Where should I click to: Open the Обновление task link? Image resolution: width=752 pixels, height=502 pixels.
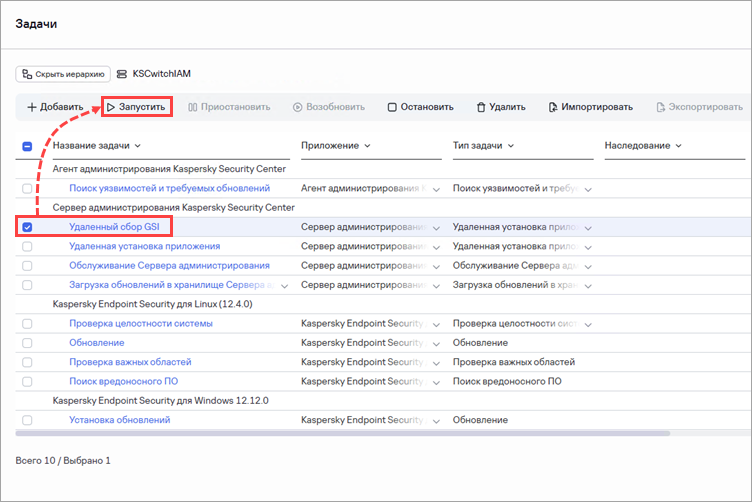[96, 343]
